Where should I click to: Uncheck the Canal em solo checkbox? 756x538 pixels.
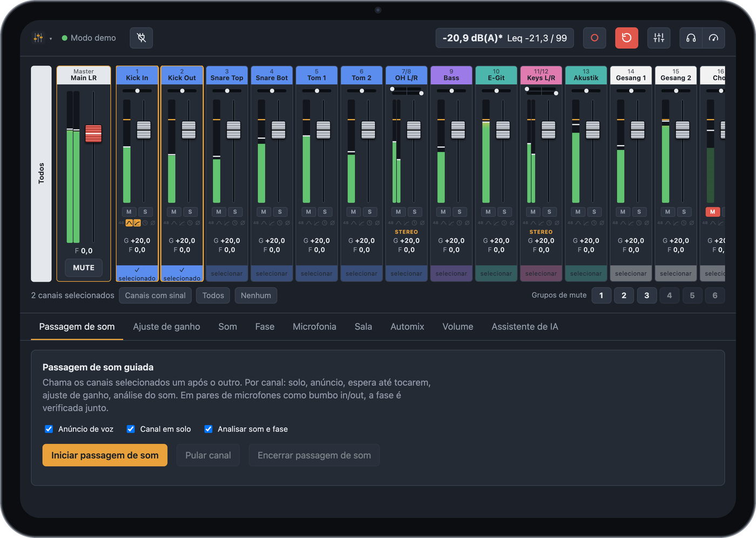(131, 429)
